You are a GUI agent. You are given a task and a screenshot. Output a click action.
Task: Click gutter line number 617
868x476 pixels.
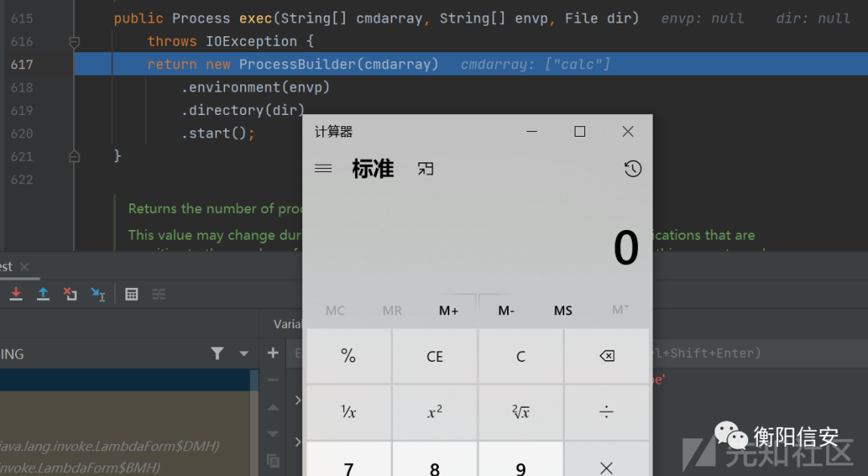click(22, 65)
